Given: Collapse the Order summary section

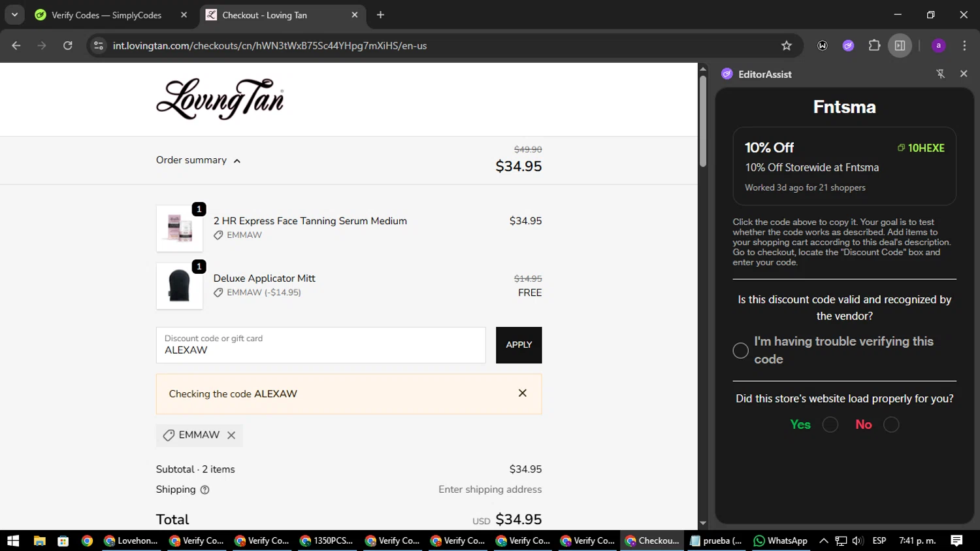Looking at the screenshot, I should pos(198,160).
